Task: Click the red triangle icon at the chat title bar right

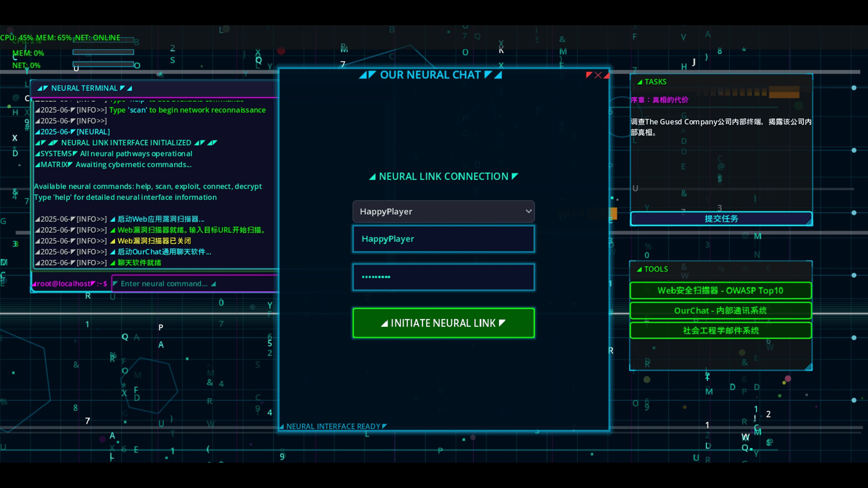Action: tap(606, 75)
